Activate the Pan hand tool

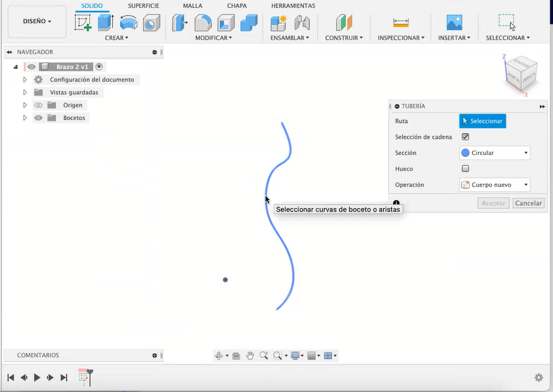click(250, 356)
